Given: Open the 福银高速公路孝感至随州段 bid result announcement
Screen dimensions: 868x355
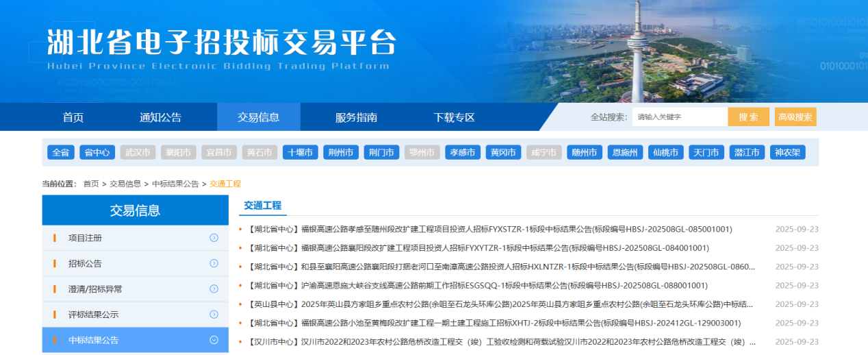Looking at the screenshot, I should [x=489, y=229].
